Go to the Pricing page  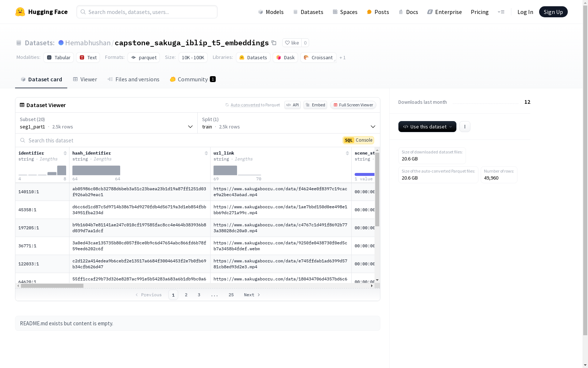[x=480, y=12]
